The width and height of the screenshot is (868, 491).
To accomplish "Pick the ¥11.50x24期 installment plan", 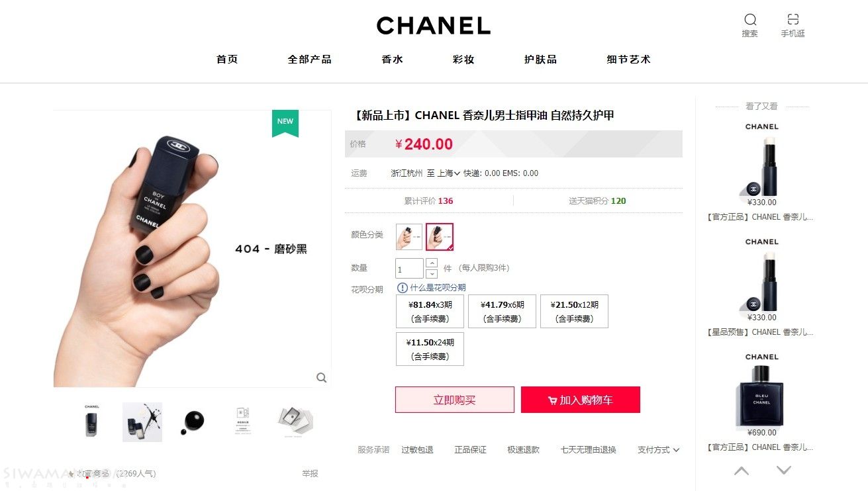I will [x=430, y=349].
